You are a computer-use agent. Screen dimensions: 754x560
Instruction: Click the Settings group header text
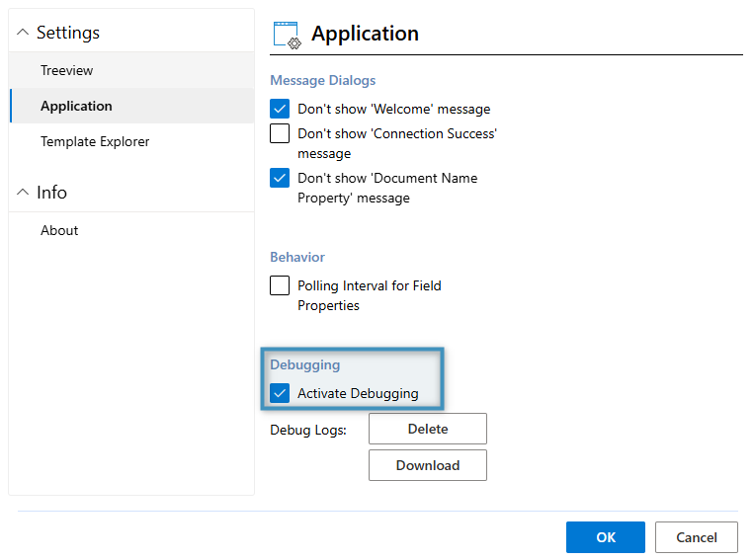click(67, 33)
